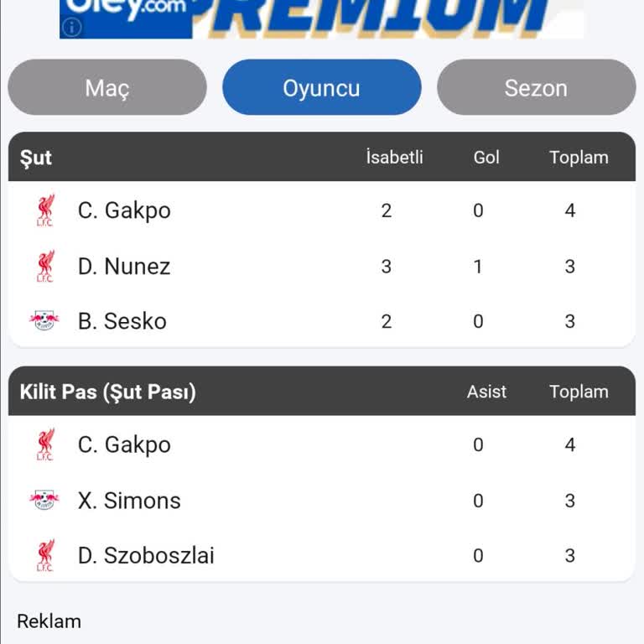644x644 pixels.
Task: Click RB Leipzig logo next to X. Simons
Action: point(44,501)
